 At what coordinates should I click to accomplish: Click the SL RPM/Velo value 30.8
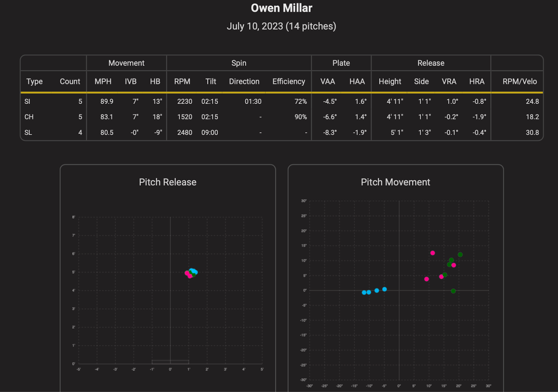click(532, 133)
